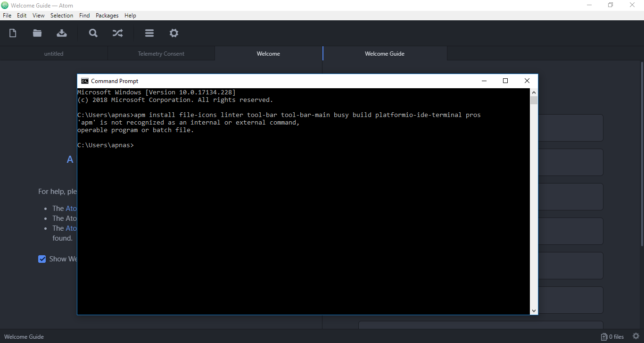Screen dimensions: 644x343
Task: Close the Atom window
Action: coord(633,5)
